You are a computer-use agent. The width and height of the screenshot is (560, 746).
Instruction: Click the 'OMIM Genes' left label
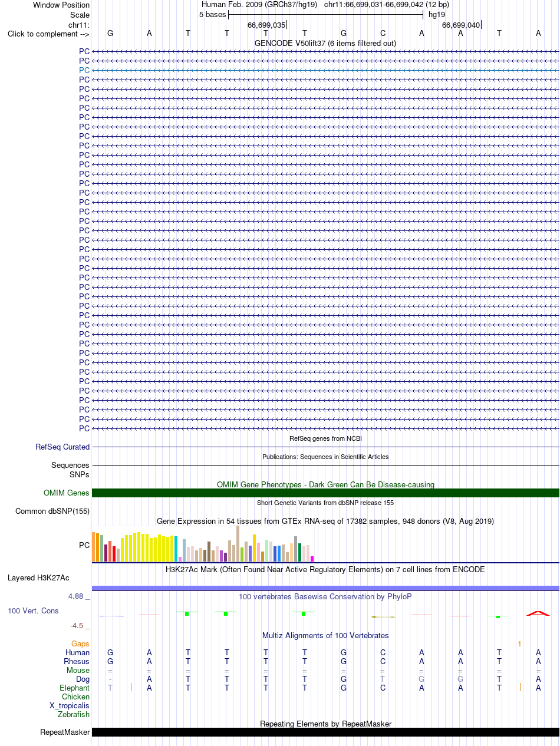67,493
